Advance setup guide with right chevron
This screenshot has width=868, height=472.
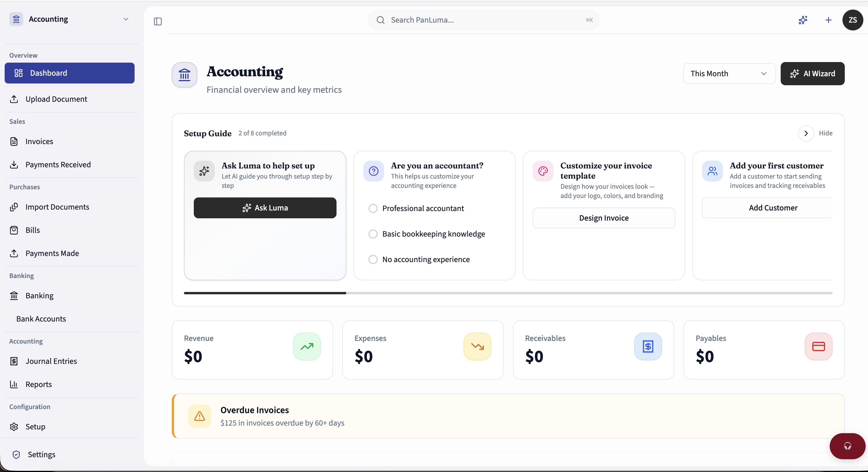point(806,133)
